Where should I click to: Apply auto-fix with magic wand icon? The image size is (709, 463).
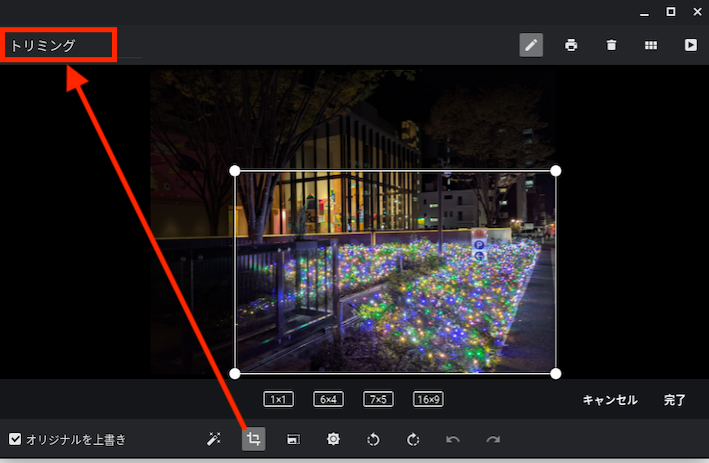[x=214, y=439]
